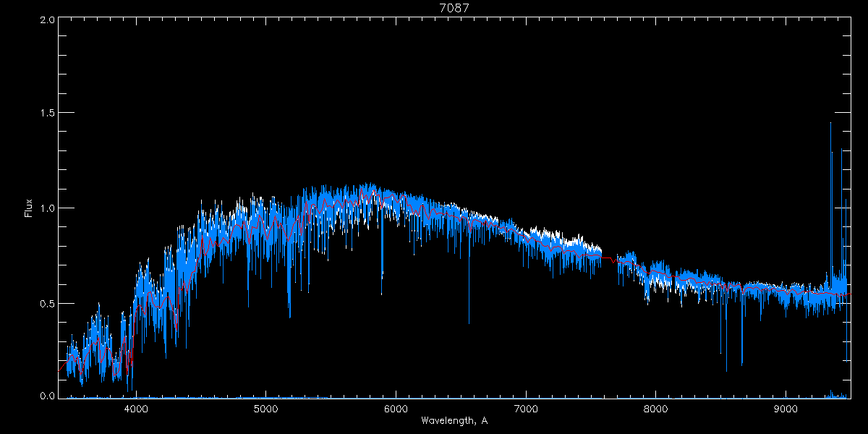
Task: Select the 8000 wavelength tick label
Action: pyautogui.click(x=656, y=407)
